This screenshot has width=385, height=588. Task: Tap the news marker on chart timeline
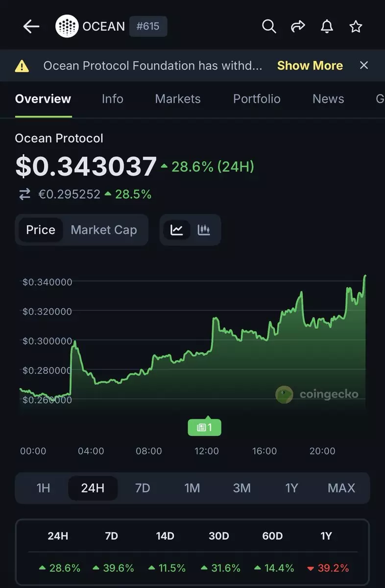[205, 427]
